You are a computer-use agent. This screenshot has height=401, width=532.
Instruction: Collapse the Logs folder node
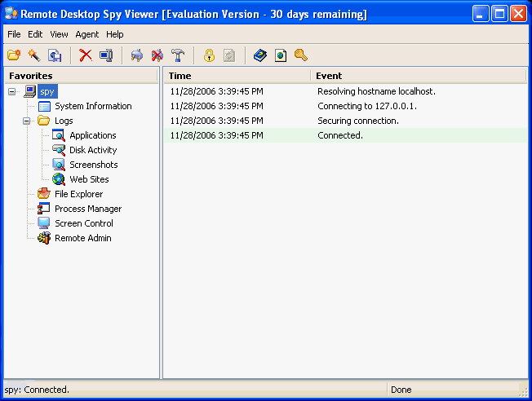pos(26,121)
